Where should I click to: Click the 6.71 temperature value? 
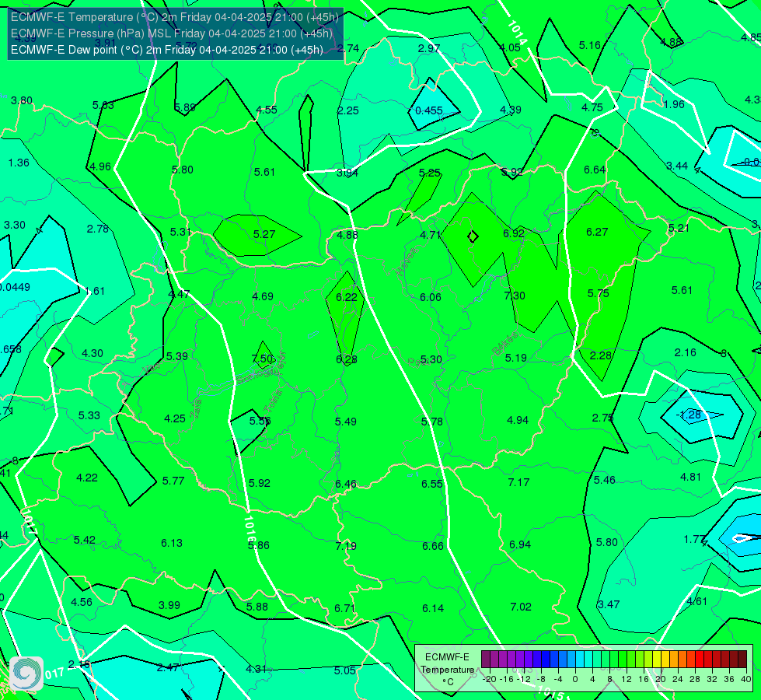[x=345, y=609]
